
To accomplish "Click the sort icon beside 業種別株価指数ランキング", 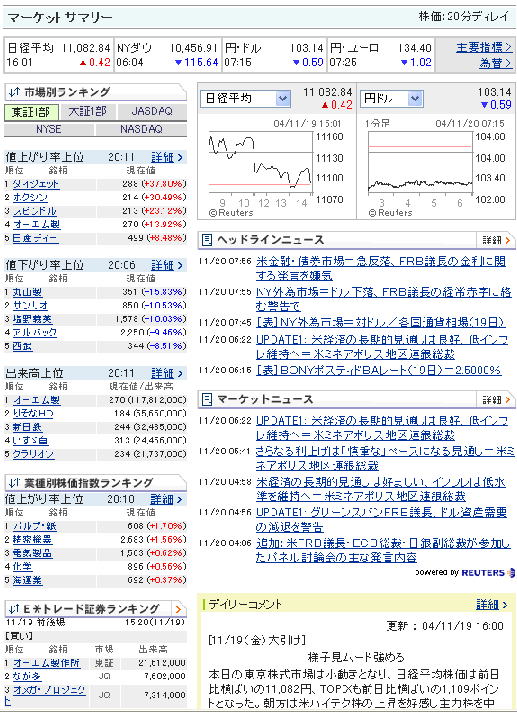I will click(14, 483).
